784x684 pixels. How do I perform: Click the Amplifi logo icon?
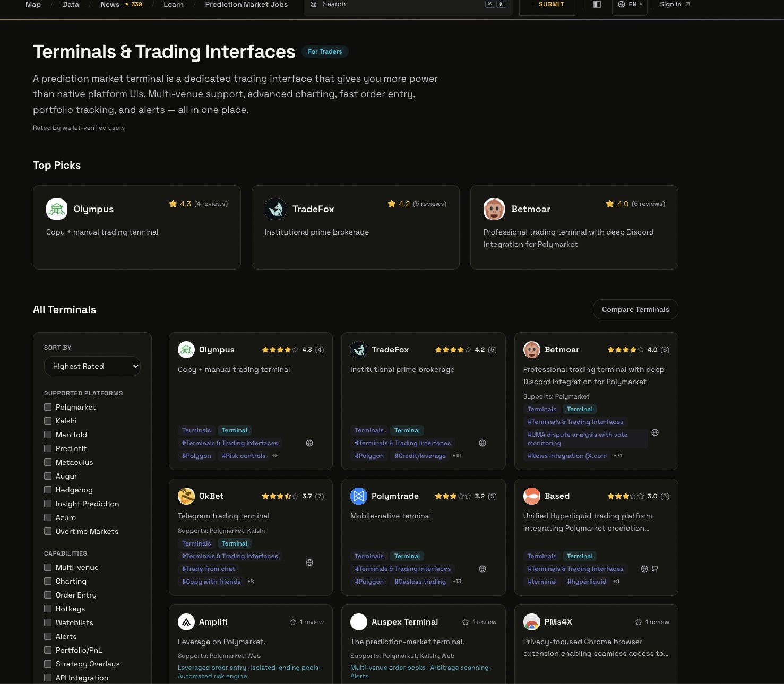(186, 622)
